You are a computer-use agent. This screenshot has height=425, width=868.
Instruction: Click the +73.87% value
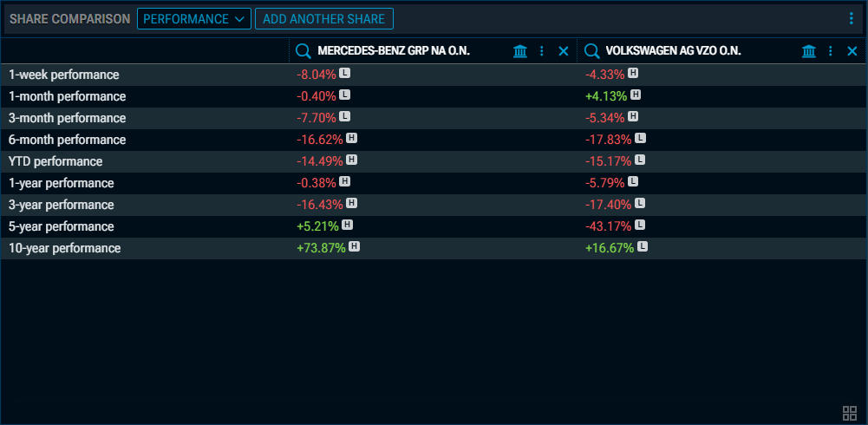321,248
